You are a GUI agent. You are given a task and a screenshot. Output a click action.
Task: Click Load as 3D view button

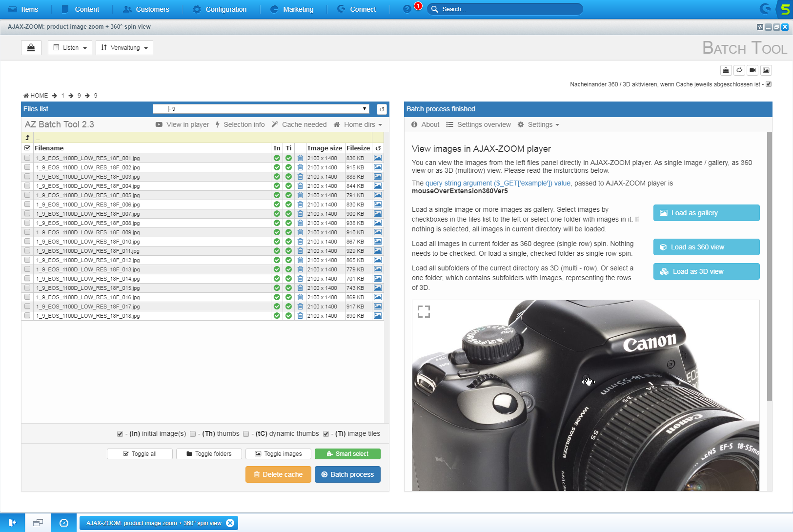point(706,271)
